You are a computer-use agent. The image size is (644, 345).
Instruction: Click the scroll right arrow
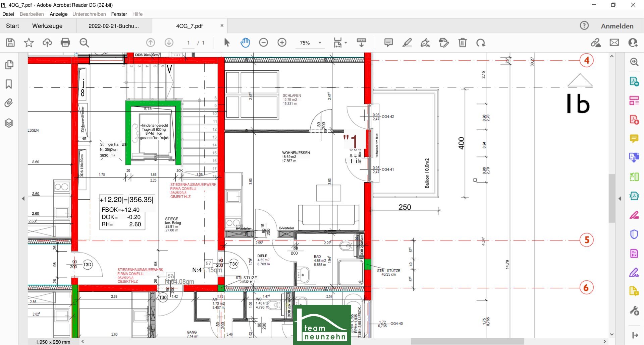click(605, 342)
